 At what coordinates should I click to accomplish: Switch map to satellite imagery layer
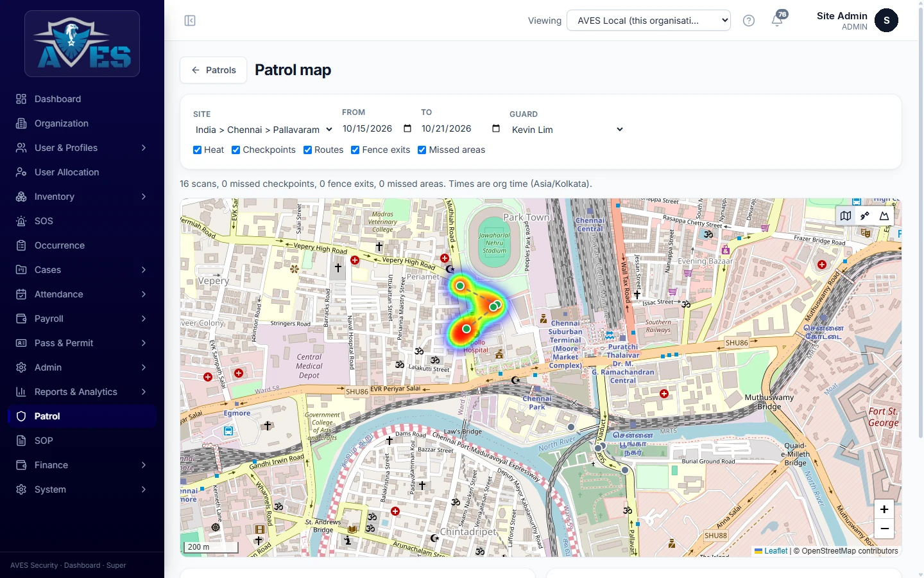(865, 216)
